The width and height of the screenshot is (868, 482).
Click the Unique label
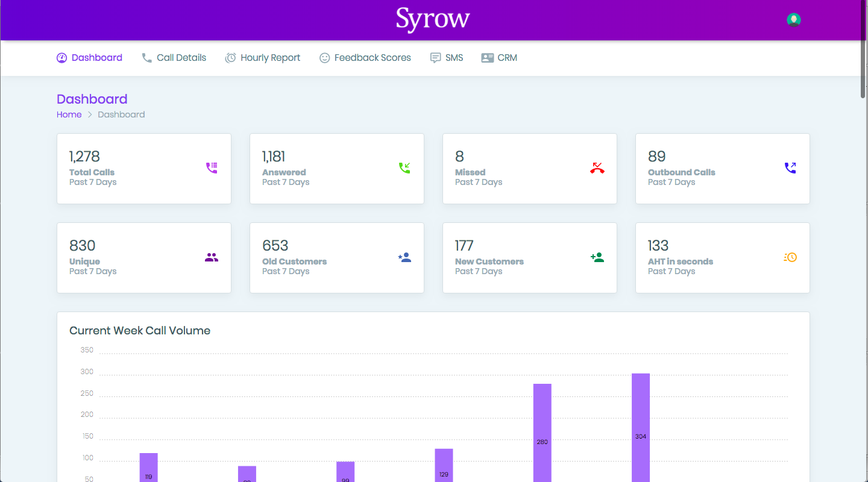(84, 261)
